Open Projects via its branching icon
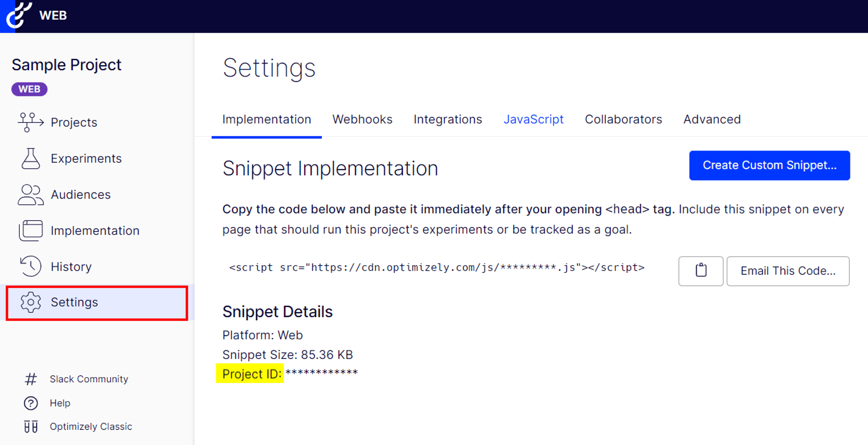 [30, 122]
